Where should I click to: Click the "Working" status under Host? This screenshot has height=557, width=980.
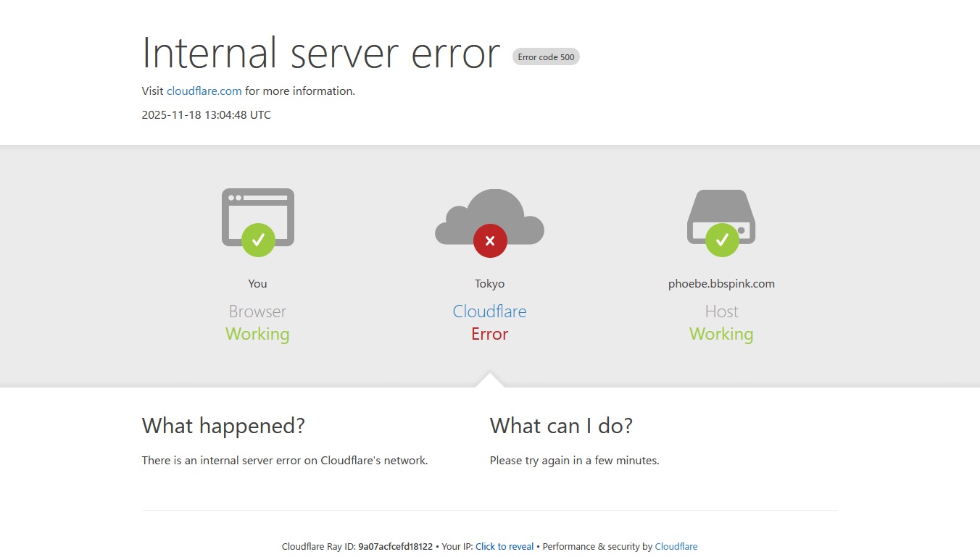[x=721, y=334]
